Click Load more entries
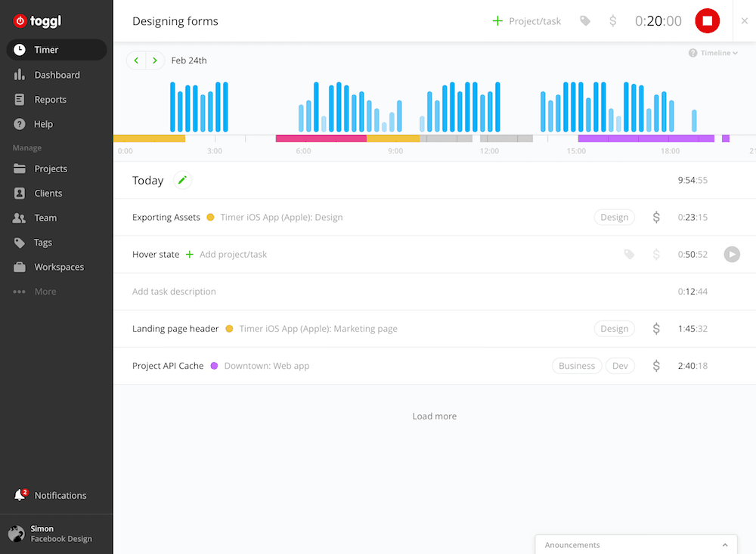 tap(434, 416)
